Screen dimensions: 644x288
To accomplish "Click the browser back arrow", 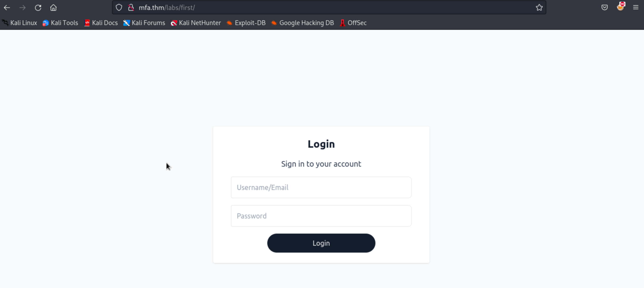I will click(7, 8).
